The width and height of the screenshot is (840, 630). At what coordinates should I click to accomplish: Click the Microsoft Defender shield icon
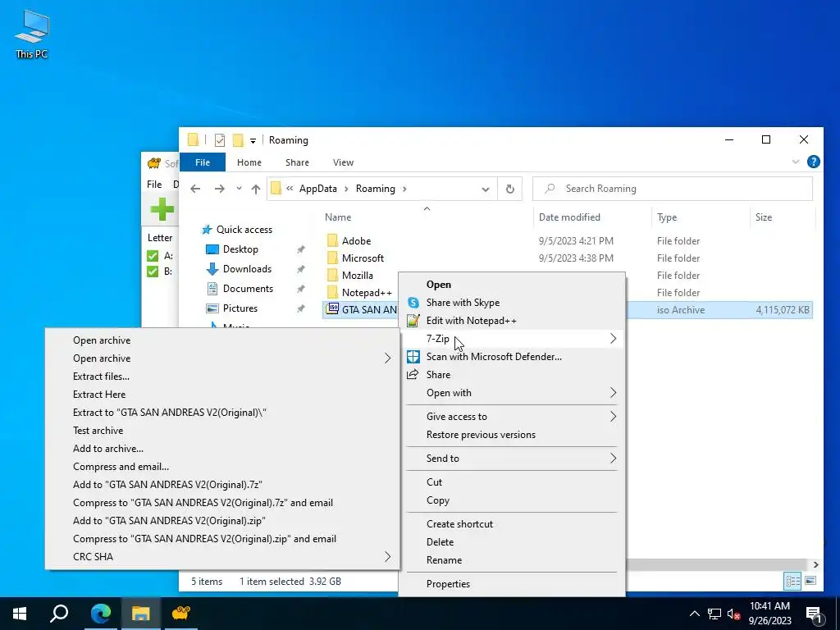413,357
